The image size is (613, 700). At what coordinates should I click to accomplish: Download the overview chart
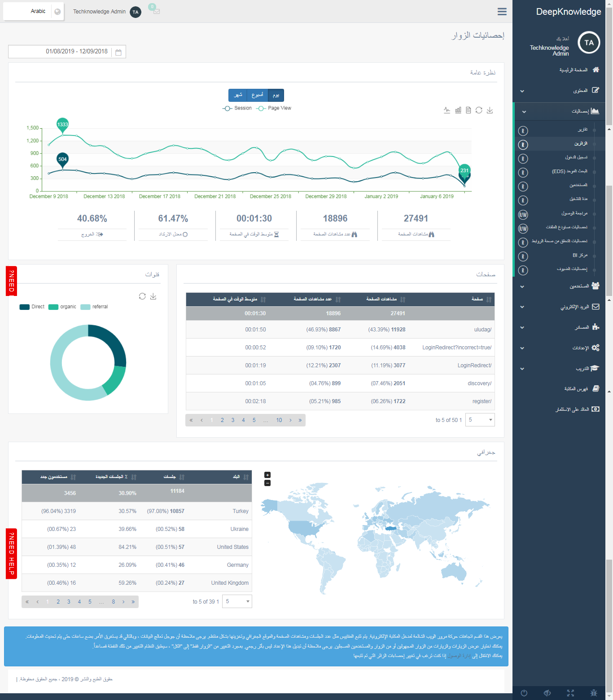pos(490,110)
